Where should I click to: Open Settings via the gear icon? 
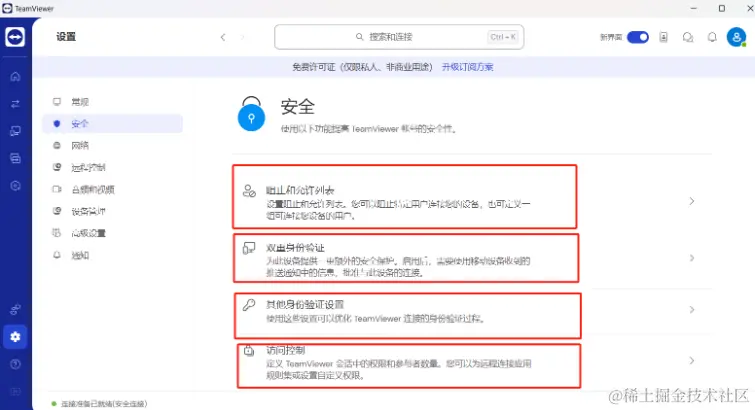click(15, 337)
